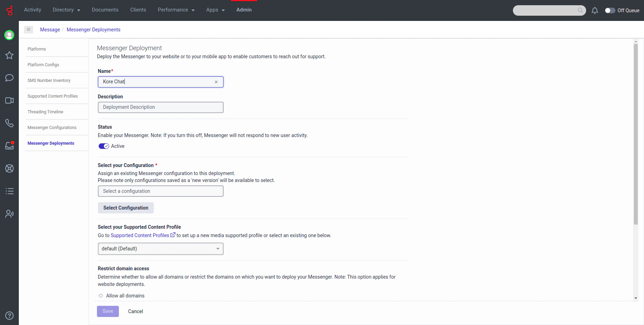Open Messenger Configurations in left panel
The height and width of the screenshot is (325, 644).
coord(52,128)
